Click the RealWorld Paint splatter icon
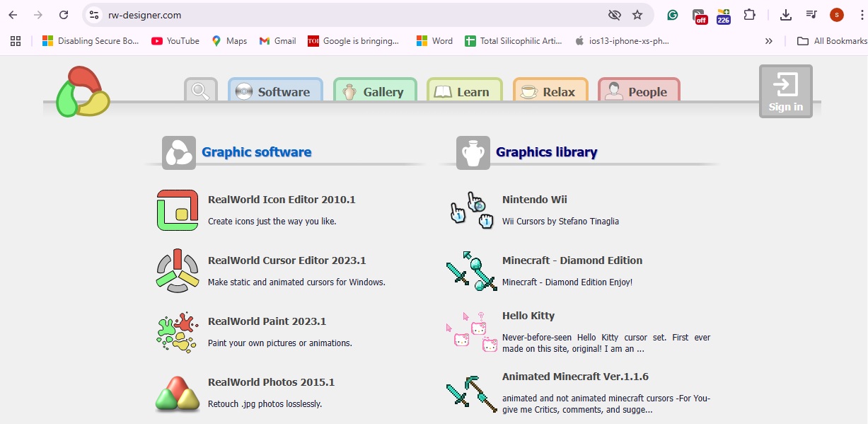The width and height of the screenshot is (868, 424). (178, 332)
